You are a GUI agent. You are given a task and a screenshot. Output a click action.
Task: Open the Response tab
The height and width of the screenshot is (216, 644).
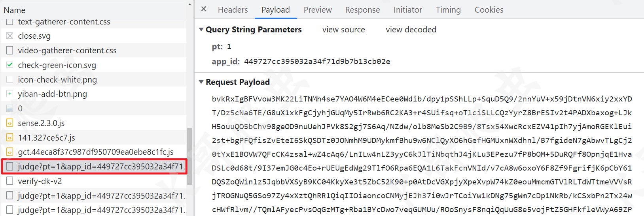click(x=362, y=9)
